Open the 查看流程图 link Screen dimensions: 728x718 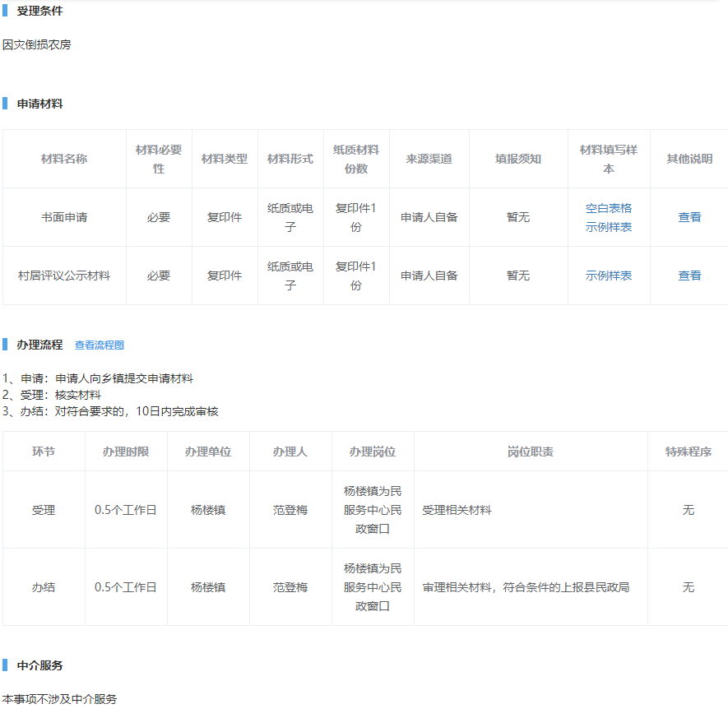tap(99, 345)
